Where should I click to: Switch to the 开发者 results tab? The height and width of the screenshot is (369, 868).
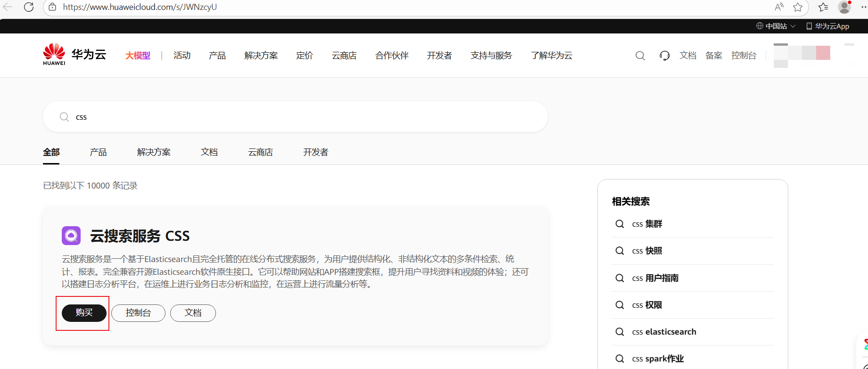(316, 152)
